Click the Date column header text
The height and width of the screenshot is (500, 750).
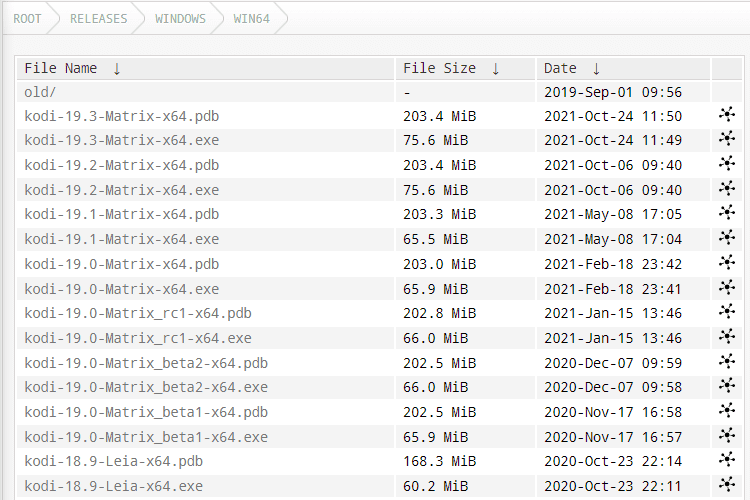(560, 68)
